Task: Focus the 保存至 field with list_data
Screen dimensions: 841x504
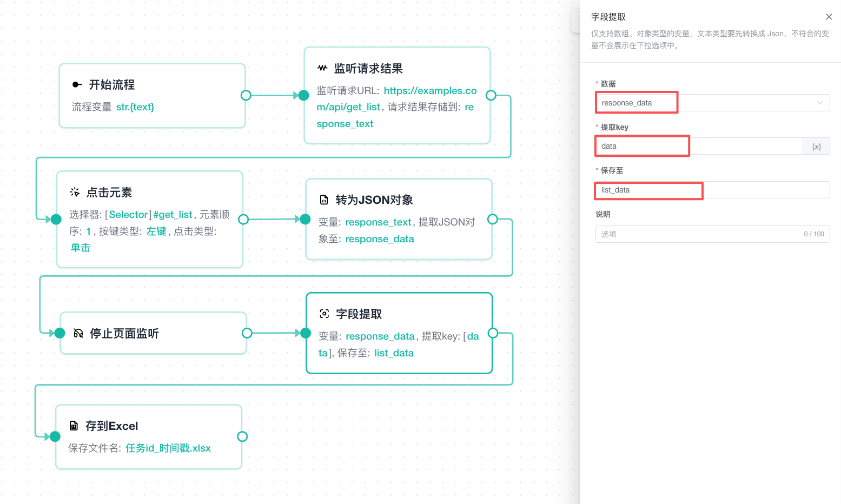Action: tap(713, 190)
